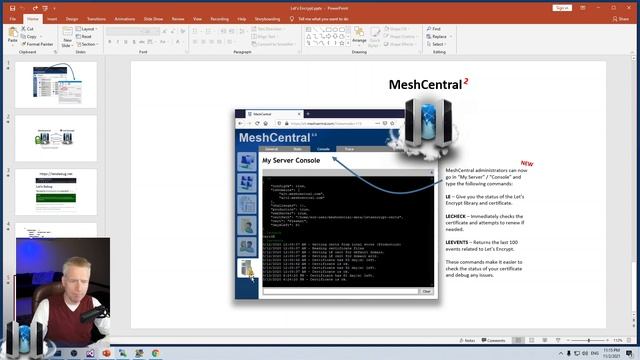This screenshot has height=360, width=640.
Task: Expand the Shape Effects dropdown
Action: point(399,44)
